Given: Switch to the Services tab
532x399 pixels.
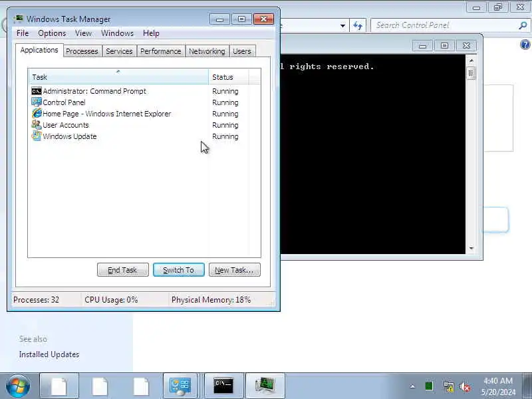Looking at the screenshot, I should pos(119,51).
